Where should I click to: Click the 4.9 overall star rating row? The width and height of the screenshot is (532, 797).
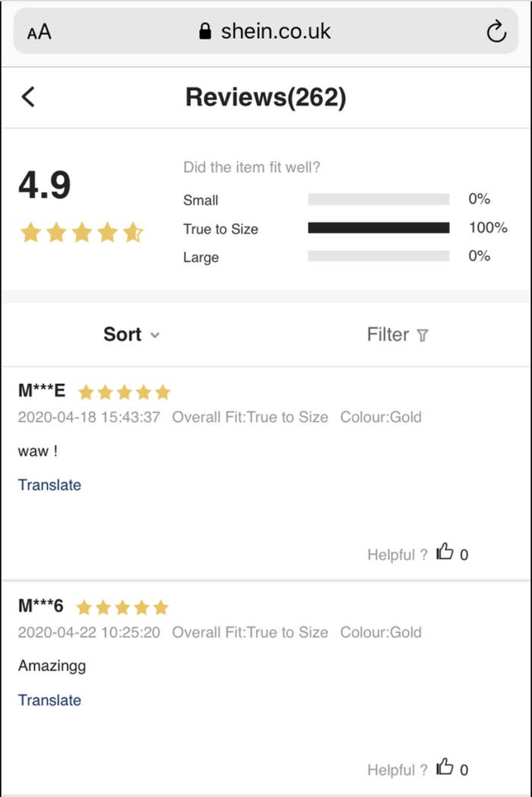[x=81, y=232]
